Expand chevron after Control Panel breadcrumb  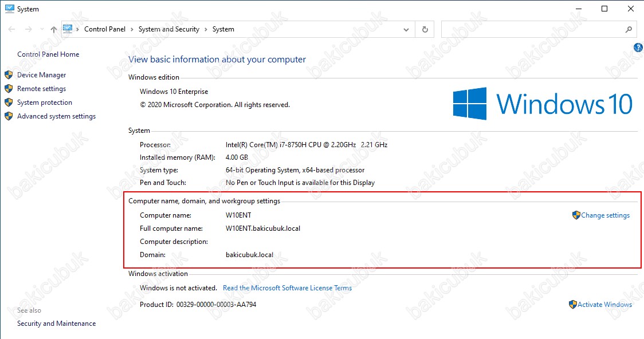132,30
